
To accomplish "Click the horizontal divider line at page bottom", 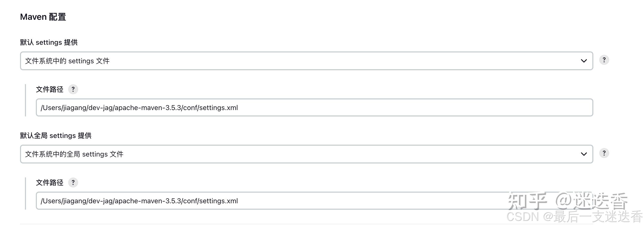I will 250,224.
